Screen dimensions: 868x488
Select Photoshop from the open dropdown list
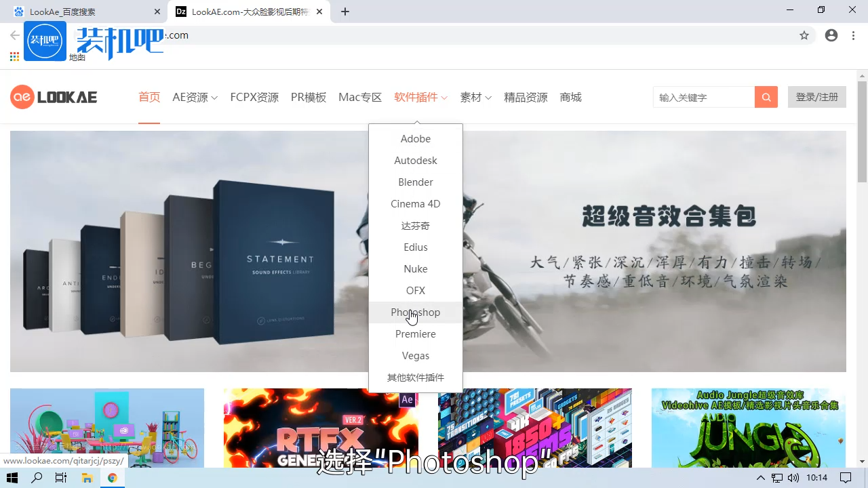click(x=415, y=312)
